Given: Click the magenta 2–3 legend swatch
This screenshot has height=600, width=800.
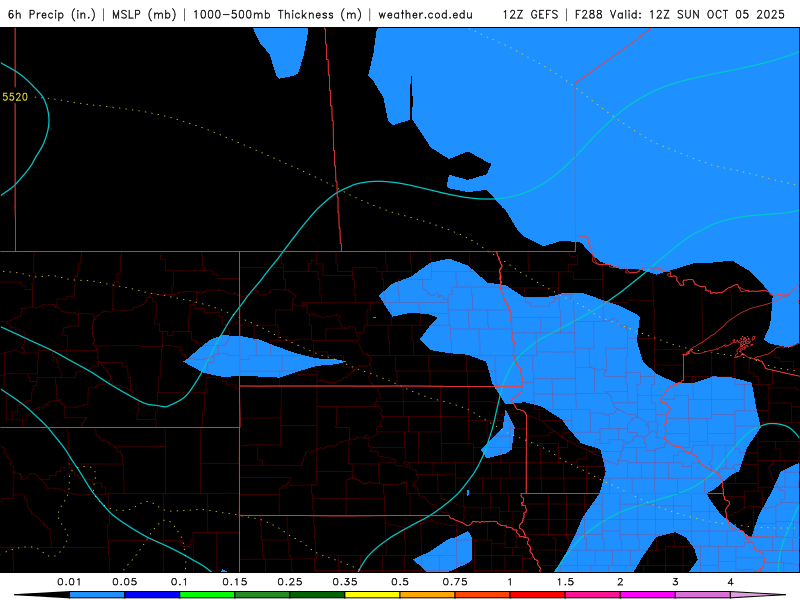Looking at the screenshot, I should pos(648,595).
